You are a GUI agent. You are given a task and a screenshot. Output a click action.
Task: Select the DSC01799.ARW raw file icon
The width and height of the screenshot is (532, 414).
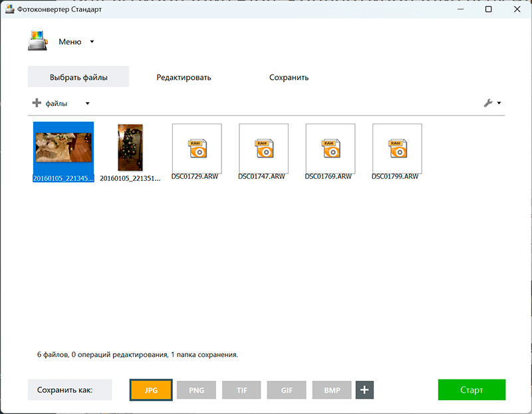point(397,148)
